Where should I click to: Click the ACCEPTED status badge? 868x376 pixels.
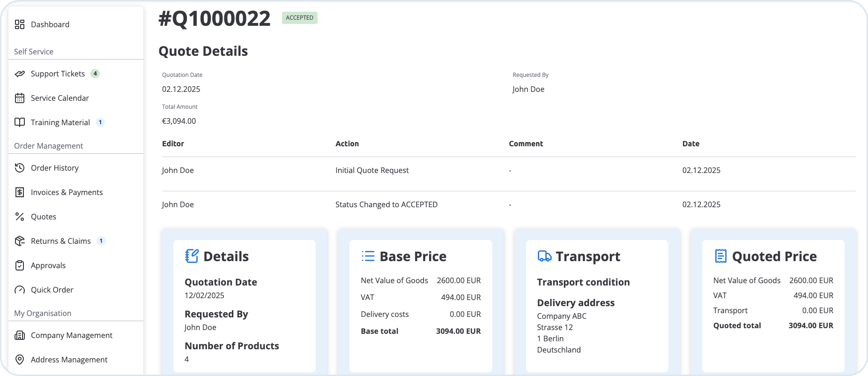[299, 18]
